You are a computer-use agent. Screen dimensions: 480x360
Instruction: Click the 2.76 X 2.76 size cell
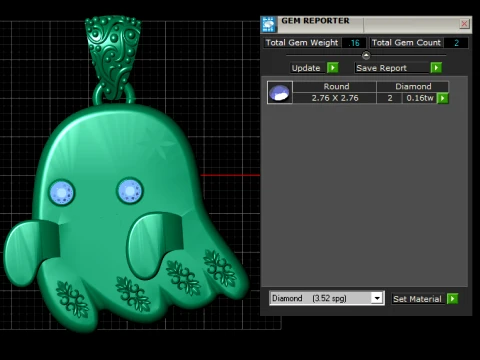(x=335, y=98)
